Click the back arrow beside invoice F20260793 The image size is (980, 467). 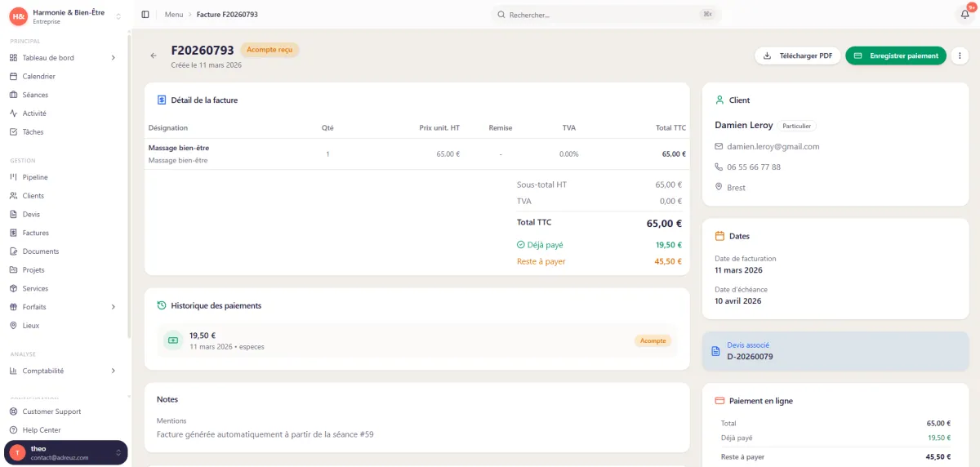[153, 56]
